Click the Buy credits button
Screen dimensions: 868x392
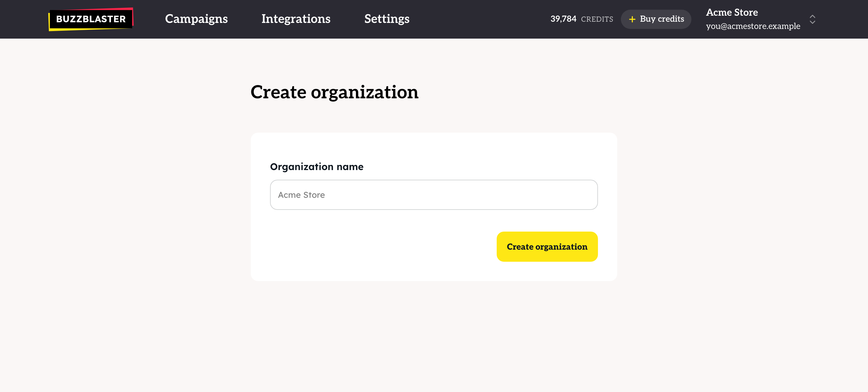click(x=656, y=19)
